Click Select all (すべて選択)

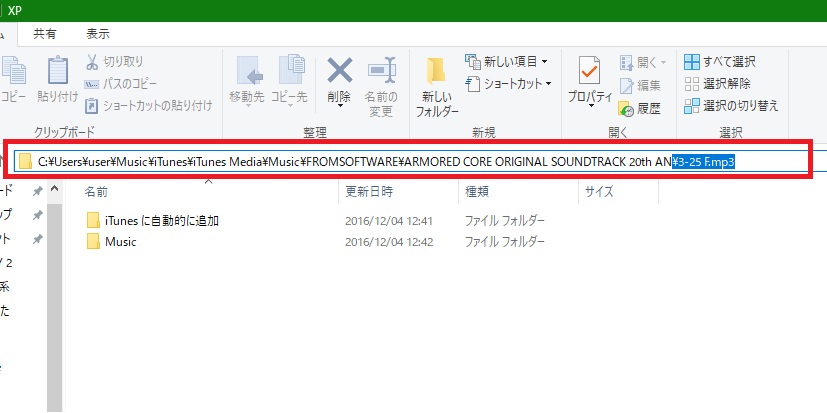pyautogui.click(x=720, y=62)
